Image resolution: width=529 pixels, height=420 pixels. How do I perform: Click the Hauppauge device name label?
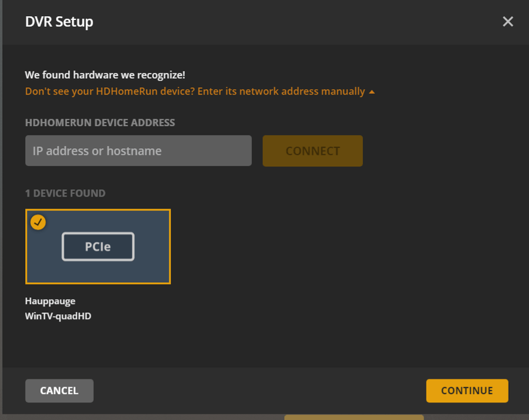click(50, 301)
